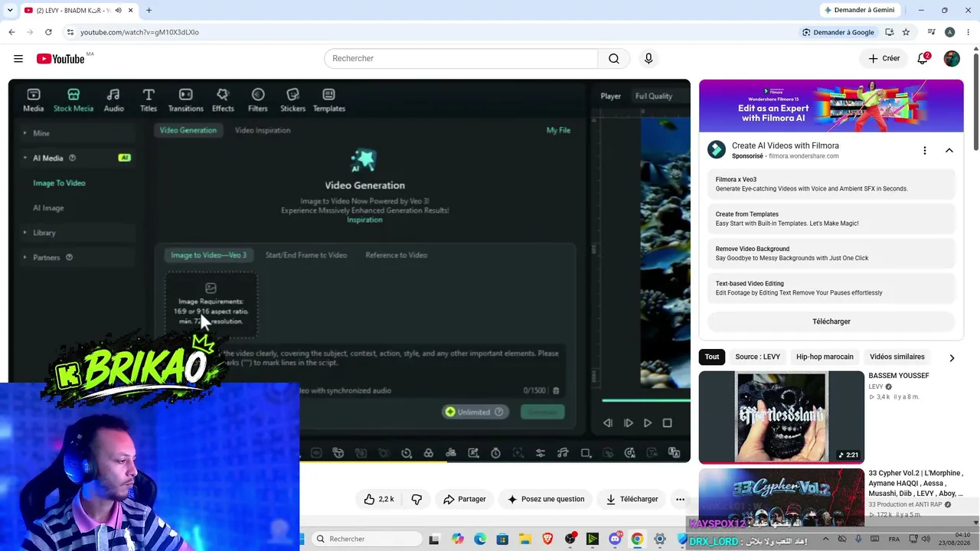Click Remove Video Background ad link
This screenshot has width=980, height=551.
(x=831, y=253)
